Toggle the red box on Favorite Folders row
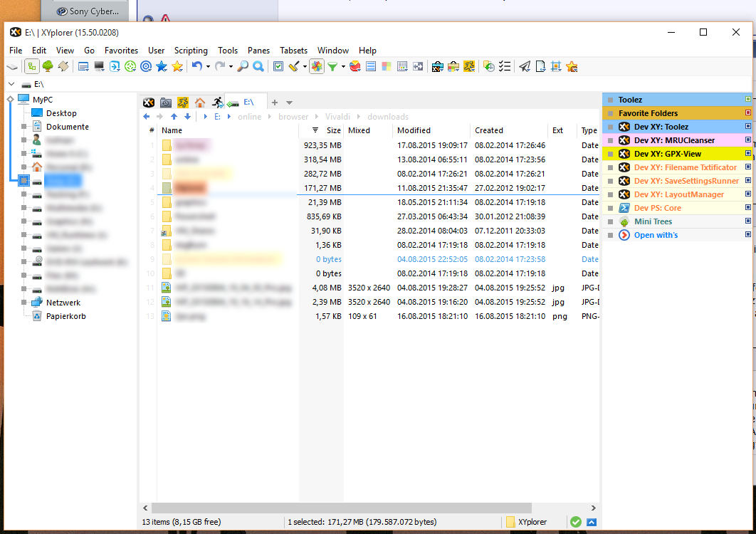The width and height of the screenshot is (756, 534). click(747, 113)
